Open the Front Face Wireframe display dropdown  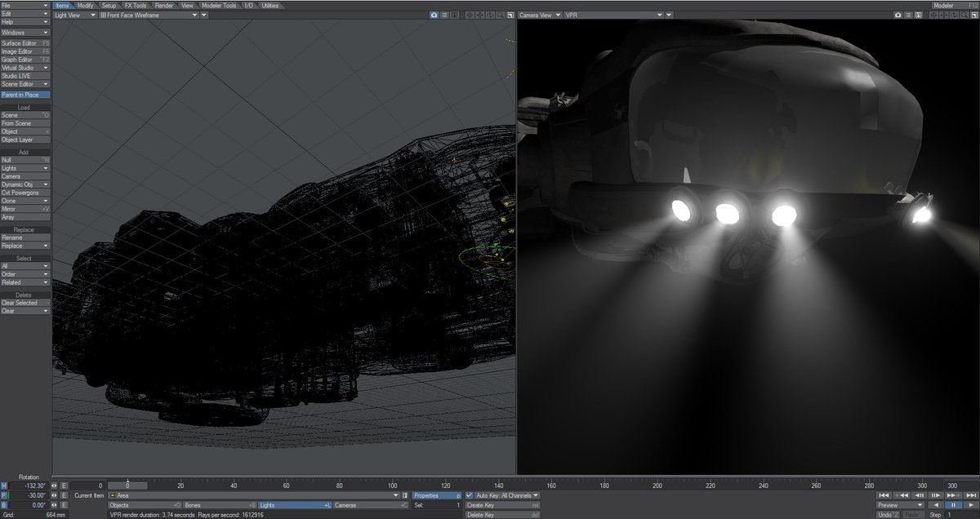pyautogui.click(x=148, y=15)
